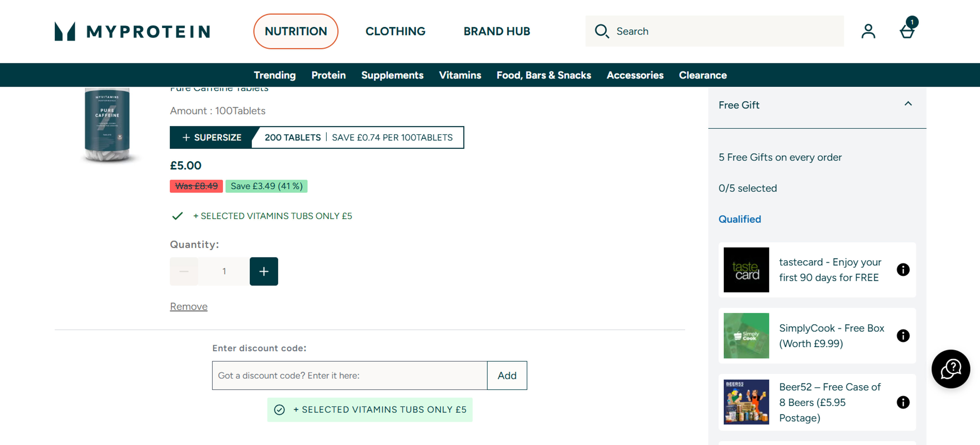
Task: Click the search magnifier icon
Action: [x=602, y=31]
